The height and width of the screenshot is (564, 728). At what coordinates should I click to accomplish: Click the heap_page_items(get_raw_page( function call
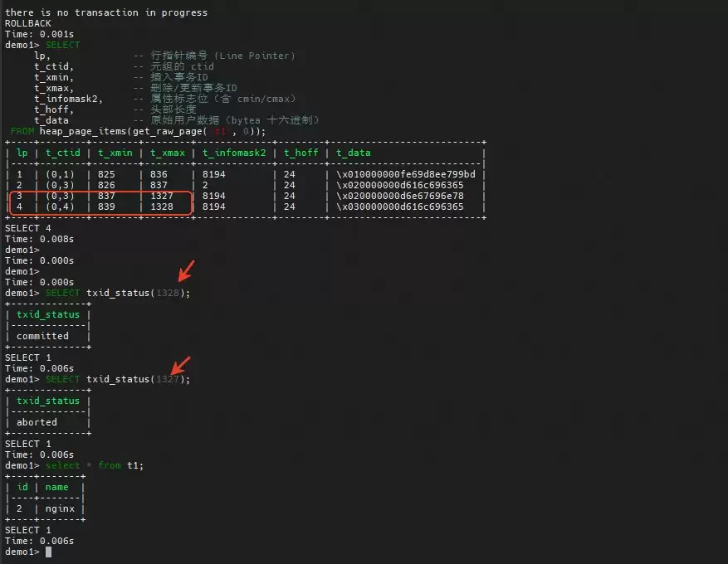123,131
